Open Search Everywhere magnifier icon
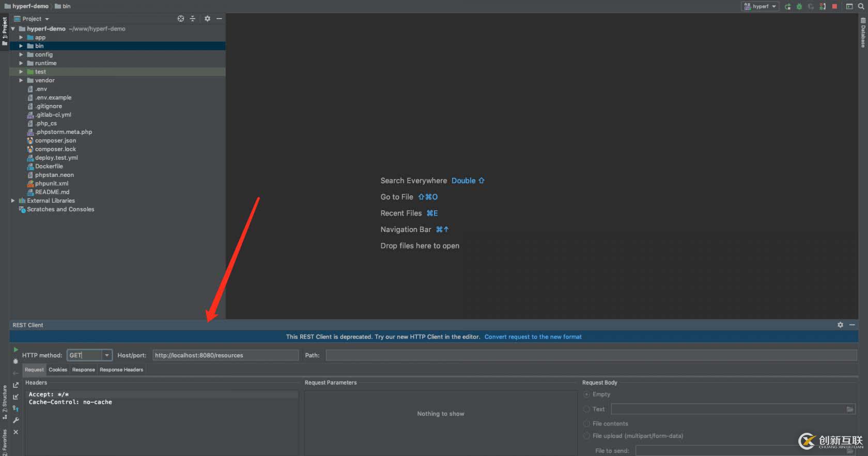 [x=861, y=6]
